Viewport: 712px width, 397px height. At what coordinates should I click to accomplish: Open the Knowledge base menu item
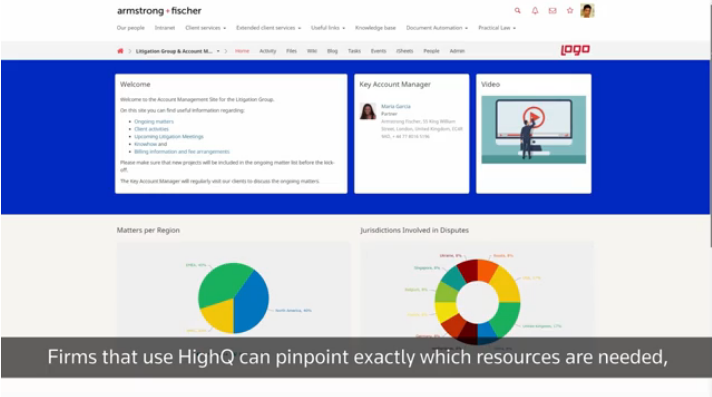pyautogui.click(x=375, y=28)
